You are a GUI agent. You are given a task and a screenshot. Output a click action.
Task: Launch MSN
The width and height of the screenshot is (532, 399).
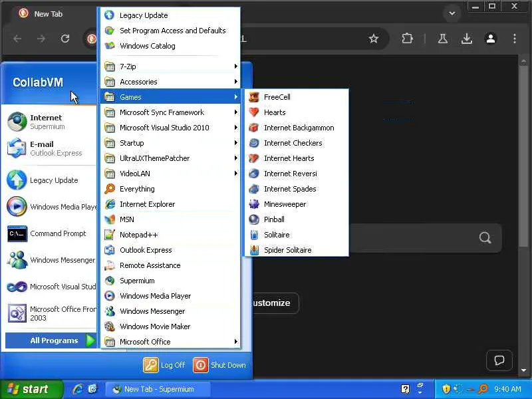(x=170, y=219)
